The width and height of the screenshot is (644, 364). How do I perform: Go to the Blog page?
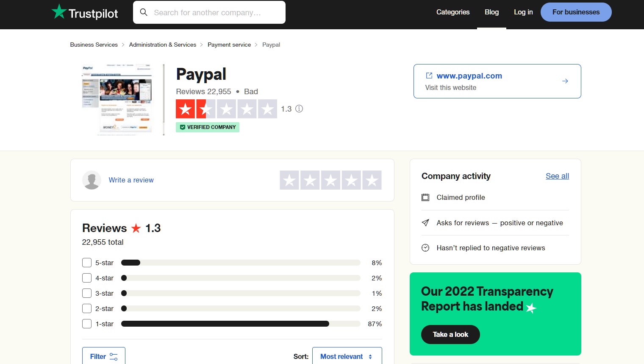pyautogui.click(x=491, y=12)
